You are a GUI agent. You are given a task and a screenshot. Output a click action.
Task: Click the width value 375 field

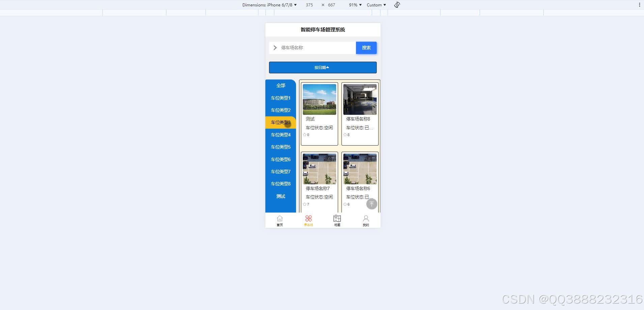pyautogui.click(x=309, y=5)
